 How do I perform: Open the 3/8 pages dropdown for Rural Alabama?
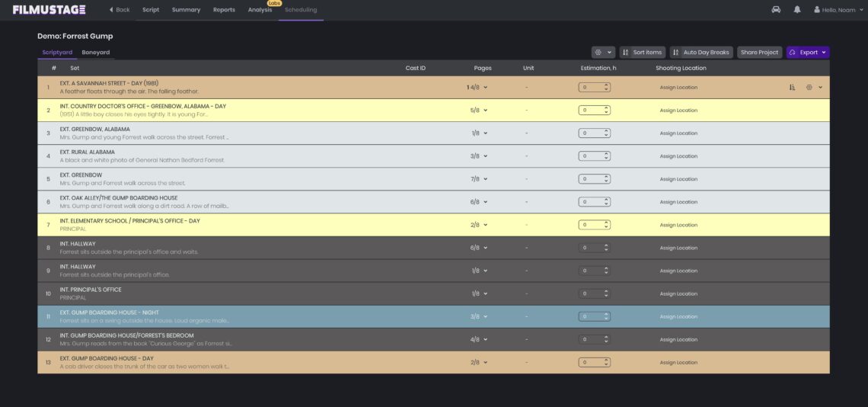pyautogui.click(x=479, y=156)
